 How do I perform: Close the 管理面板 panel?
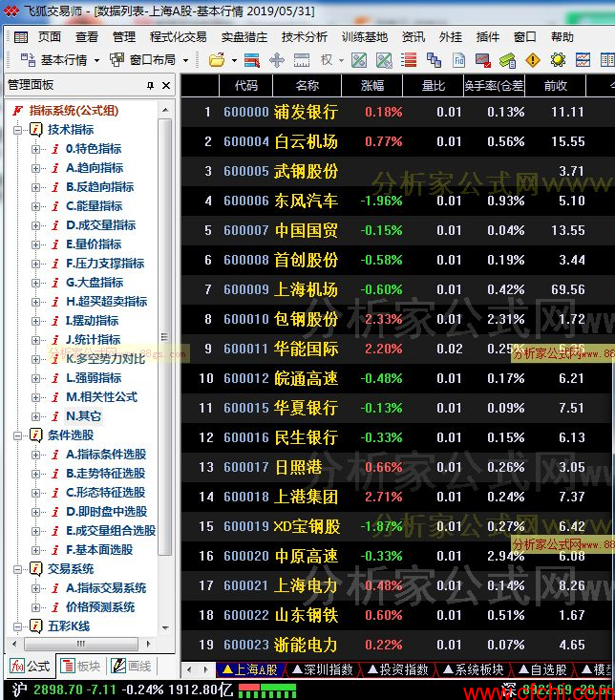coord(166,85)
